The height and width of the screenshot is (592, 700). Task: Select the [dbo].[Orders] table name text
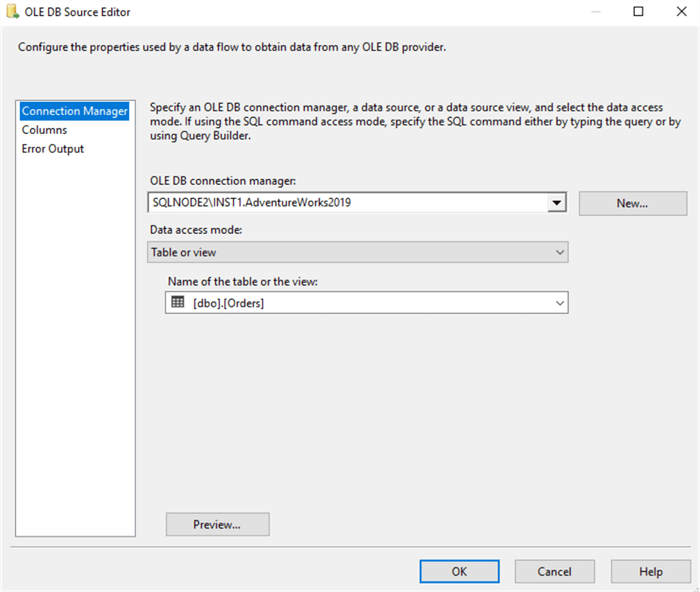pyautogui.click(x=228, y=303)
